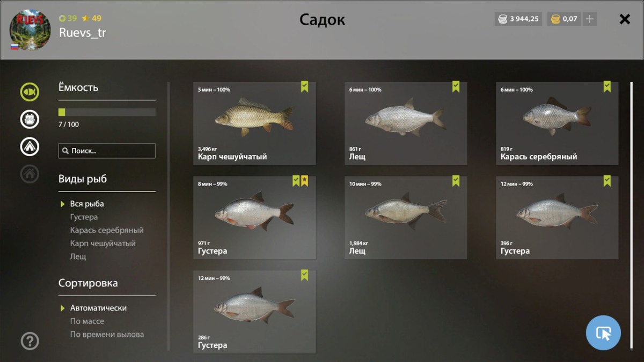Filter list by Густера species

[84, 217]
